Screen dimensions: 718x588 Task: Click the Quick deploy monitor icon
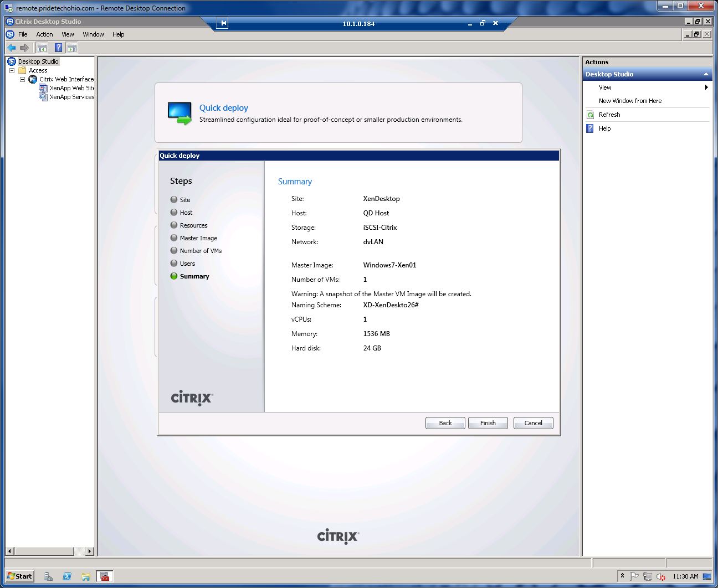179,113
